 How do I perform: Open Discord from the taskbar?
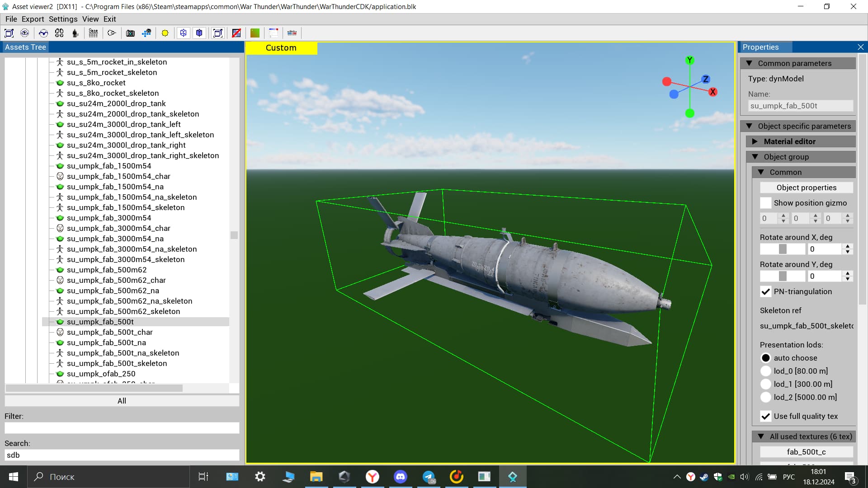[x=401, y=477]
